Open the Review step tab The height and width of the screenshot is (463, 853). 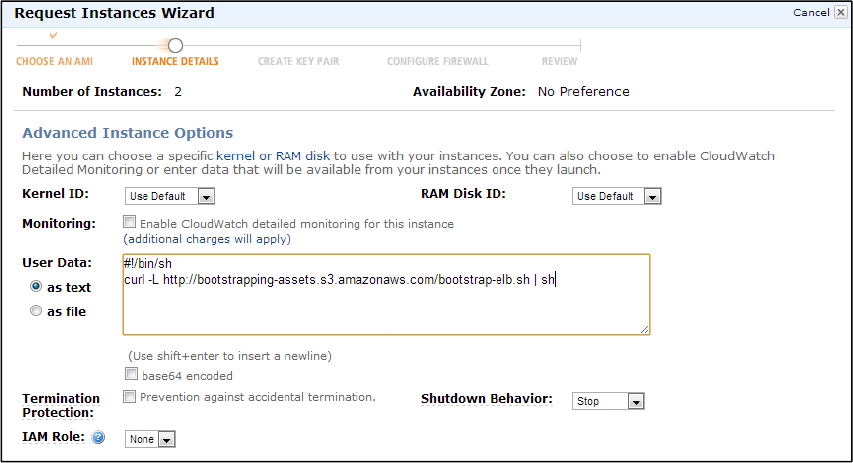(559, 61)
